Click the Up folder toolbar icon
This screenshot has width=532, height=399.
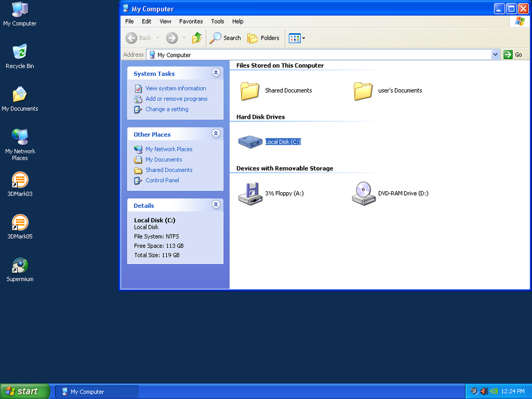point(197,38)
